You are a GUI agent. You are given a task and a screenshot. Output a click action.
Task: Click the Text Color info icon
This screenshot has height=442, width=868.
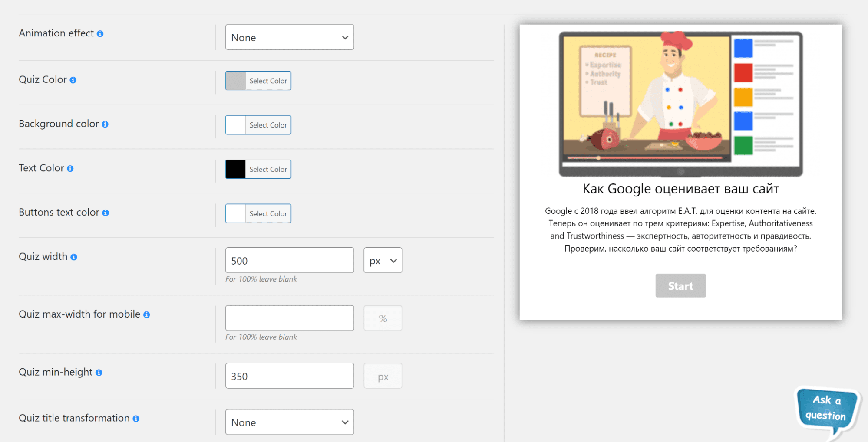[x=70, y=169]
